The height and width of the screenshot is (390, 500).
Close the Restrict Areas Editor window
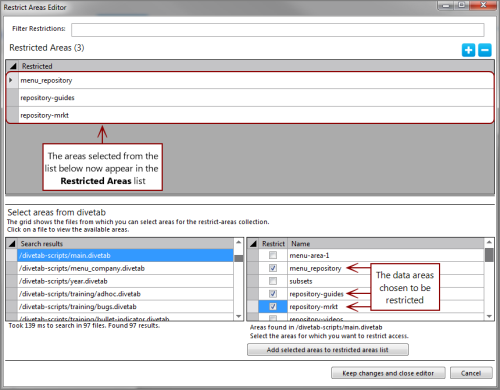pyautogui.click(x=483, y=5)
